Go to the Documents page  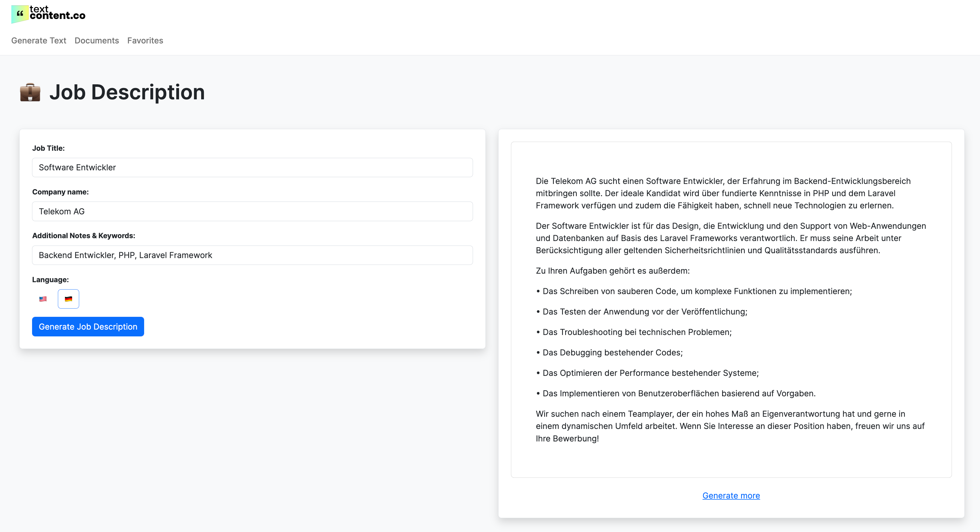(x=97, y=40)
